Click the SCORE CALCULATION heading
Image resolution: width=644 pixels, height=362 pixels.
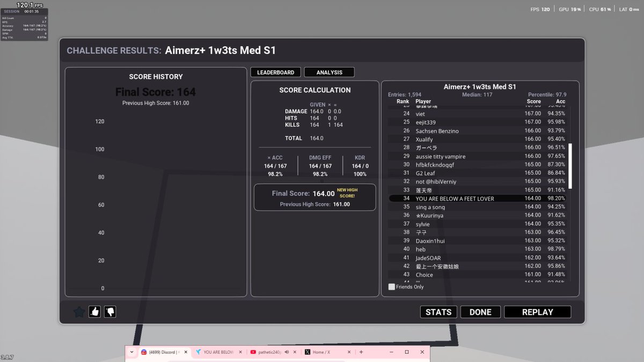pos(315,90)
